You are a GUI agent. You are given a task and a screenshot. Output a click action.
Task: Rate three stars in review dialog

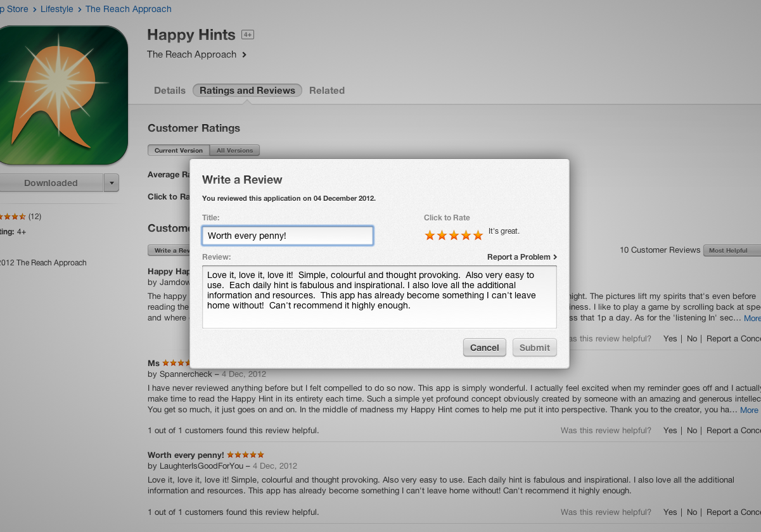[454, 236]
